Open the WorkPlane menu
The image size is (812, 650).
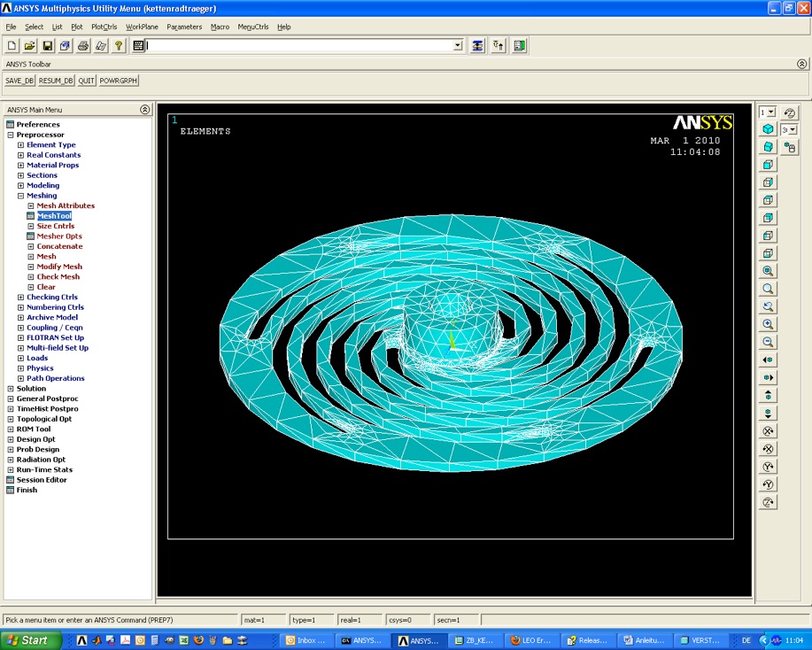[142, 27]
